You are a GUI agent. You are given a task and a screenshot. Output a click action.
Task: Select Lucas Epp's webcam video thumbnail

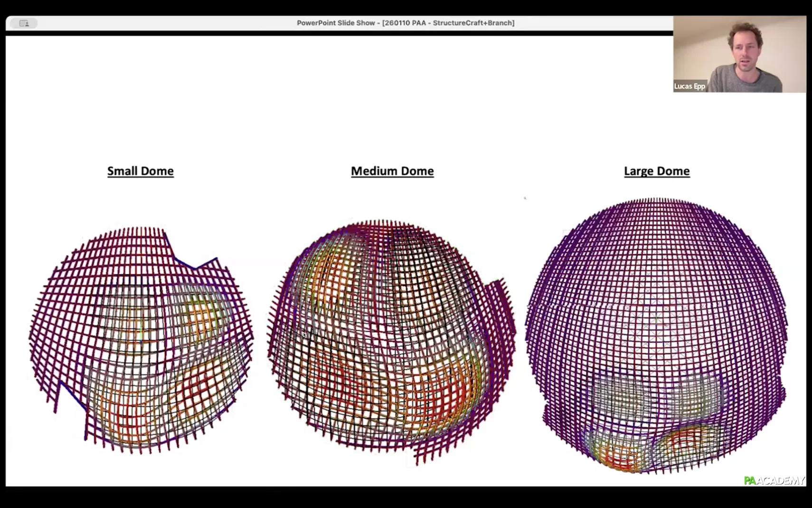point(739,54)
